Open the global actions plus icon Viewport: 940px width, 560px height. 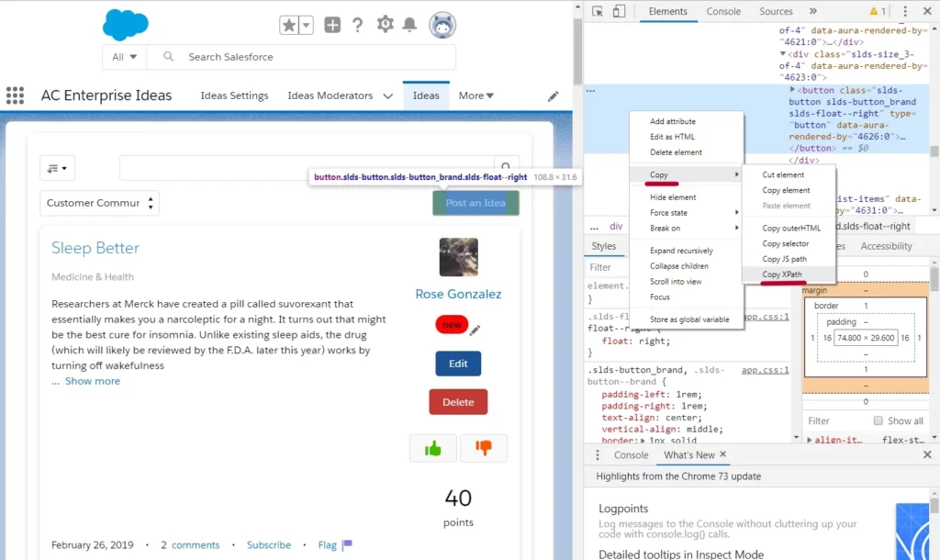click(332, 25)
